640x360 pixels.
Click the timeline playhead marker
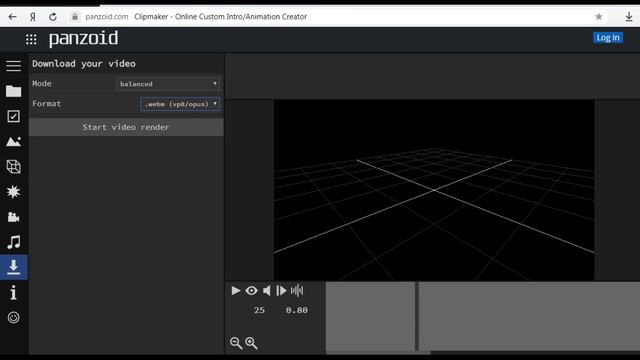coord(417,316)
